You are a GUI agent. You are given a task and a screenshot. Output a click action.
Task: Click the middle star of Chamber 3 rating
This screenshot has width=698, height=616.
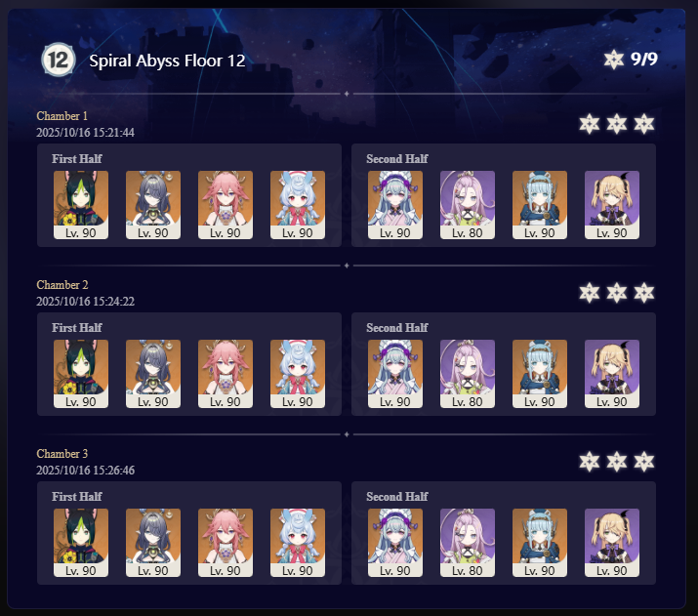pyautogui.click(x=617, y=462)
